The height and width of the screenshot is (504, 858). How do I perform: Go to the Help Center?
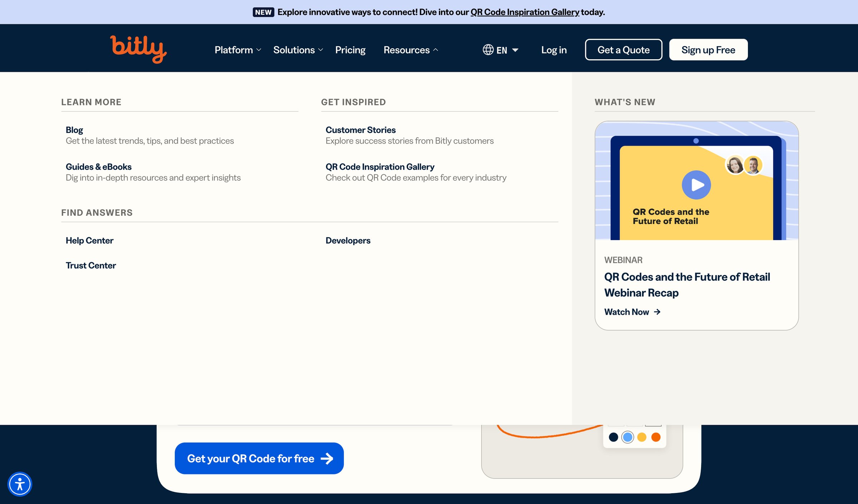coord(89,240)
